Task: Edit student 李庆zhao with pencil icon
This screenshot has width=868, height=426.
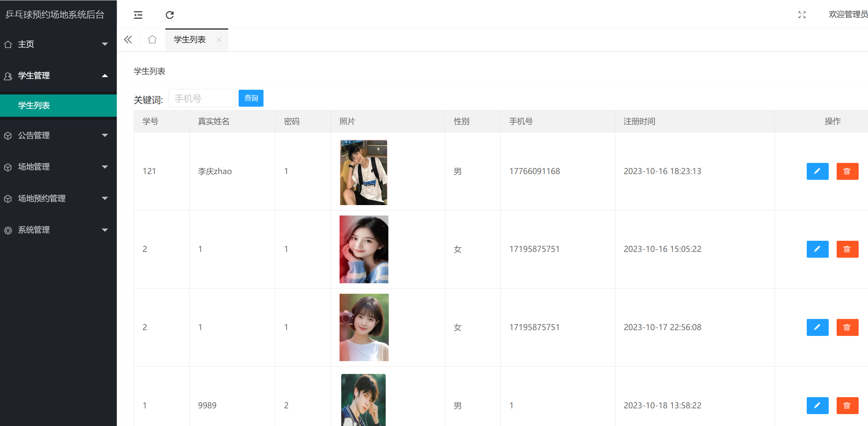Action: coord(817,171)
